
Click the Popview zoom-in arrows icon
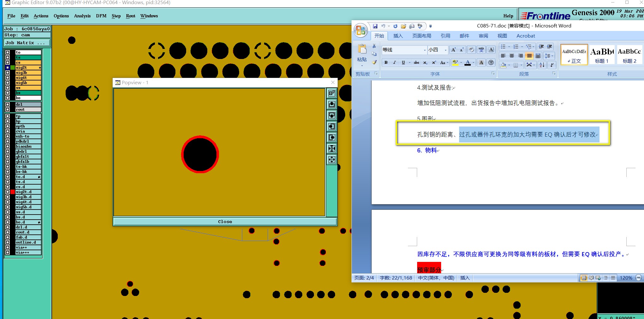point(332,148)
